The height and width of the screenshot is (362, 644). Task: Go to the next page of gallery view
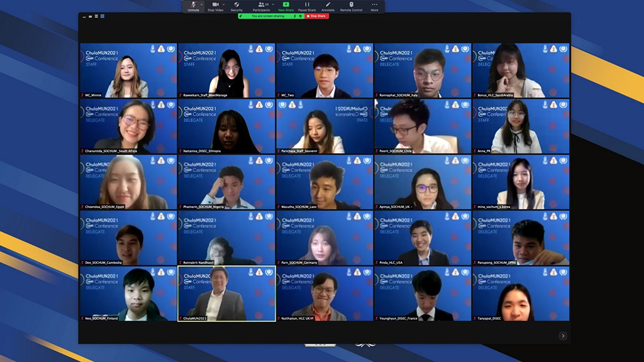click(x=563, y=336)
